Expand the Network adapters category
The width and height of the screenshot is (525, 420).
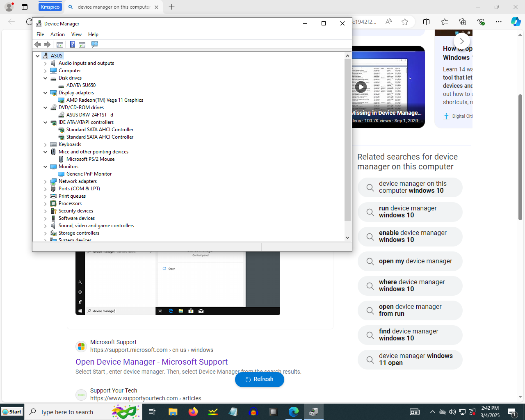(x=46, y=181)
